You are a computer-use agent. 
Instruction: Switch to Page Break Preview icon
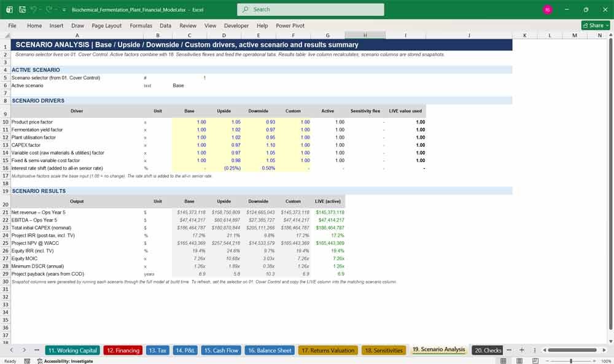click(535, 360)
